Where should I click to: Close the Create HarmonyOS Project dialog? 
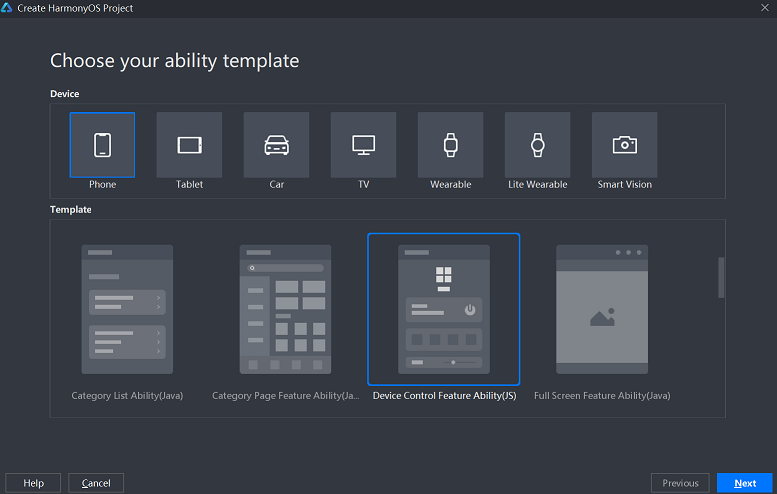765,8
